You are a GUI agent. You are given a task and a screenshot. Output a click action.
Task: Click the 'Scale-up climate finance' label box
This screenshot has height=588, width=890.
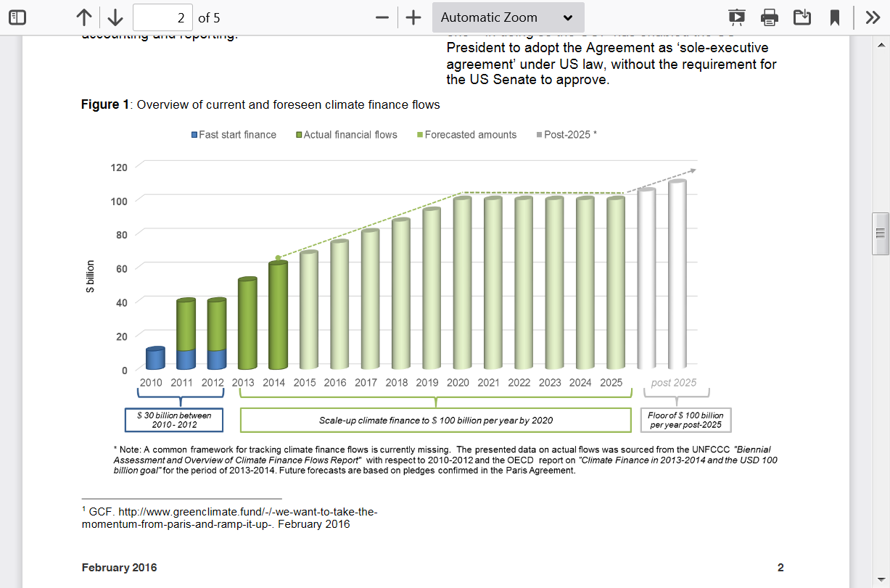[x=435, y=420]
